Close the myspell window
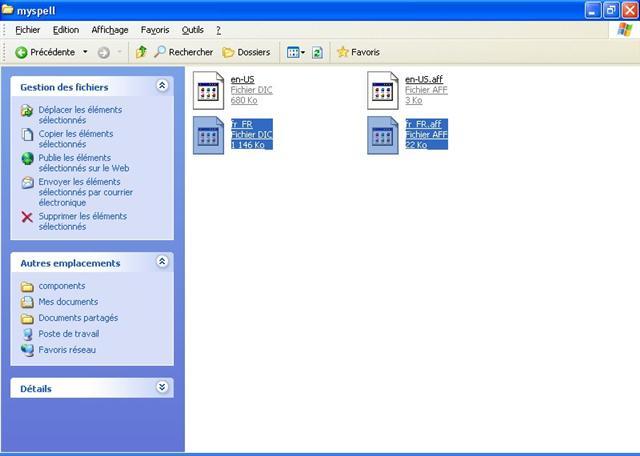The width and height of the screenshot is (640, 456). (629, 10)
